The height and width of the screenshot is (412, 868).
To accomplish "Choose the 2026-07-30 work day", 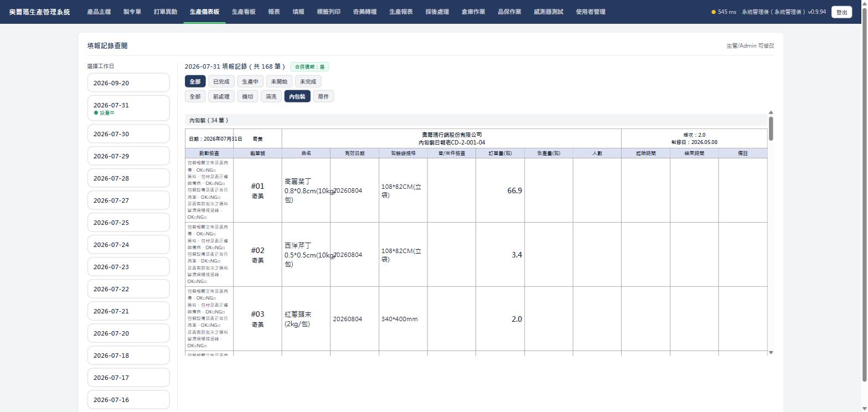I will [x=128, y=134].
